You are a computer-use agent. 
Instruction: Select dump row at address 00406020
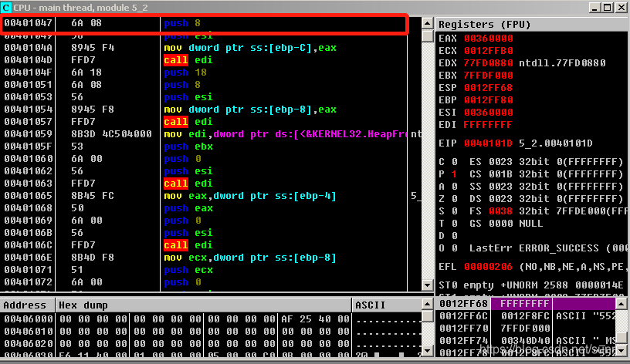coord(211,344)
